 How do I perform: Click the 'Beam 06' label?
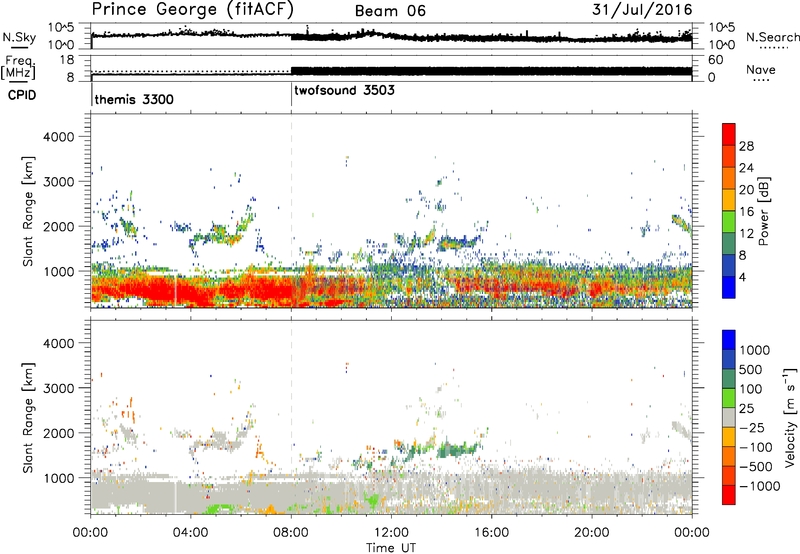pos(390,11)
